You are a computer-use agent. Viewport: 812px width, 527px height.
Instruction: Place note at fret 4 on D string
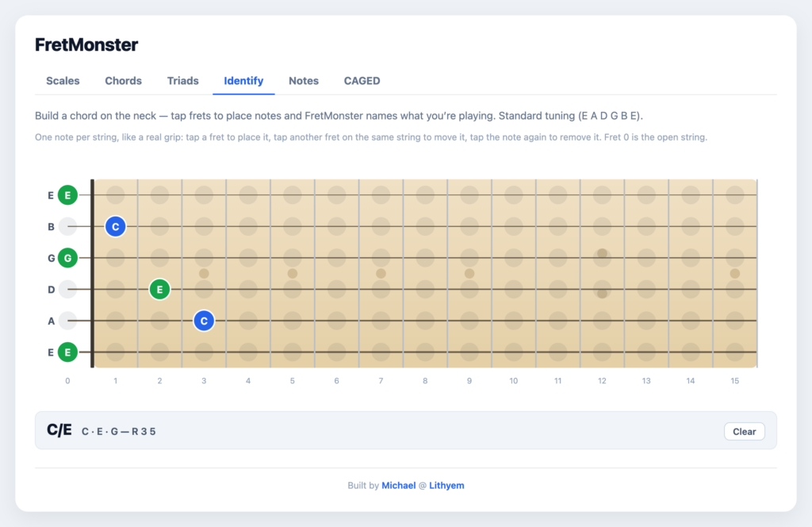point(248,289)
